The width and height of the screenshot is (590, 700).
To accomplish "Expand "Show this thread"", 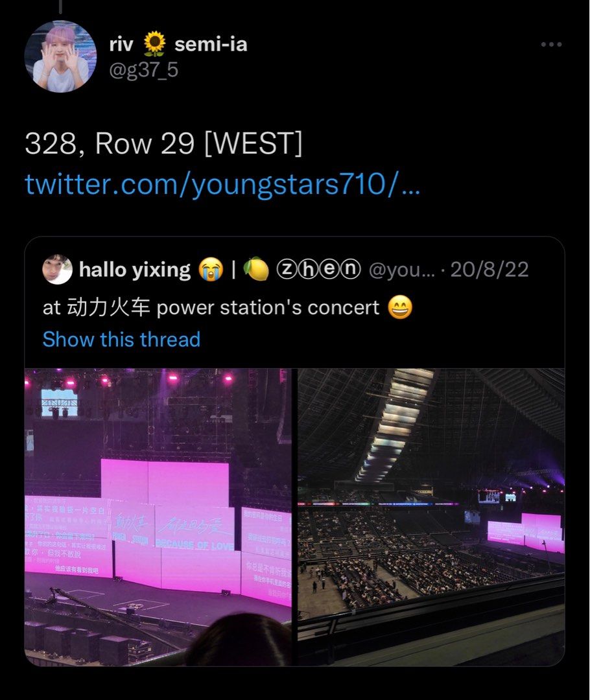I will tap(121, 339).
